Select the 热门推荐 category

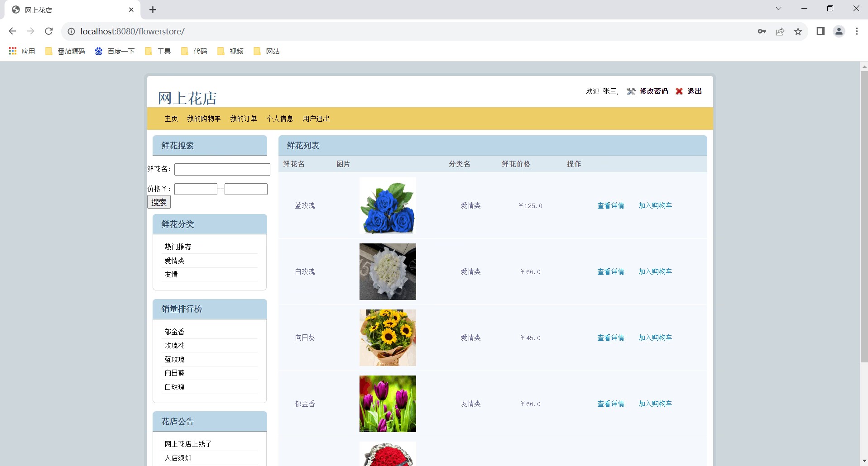178,247
